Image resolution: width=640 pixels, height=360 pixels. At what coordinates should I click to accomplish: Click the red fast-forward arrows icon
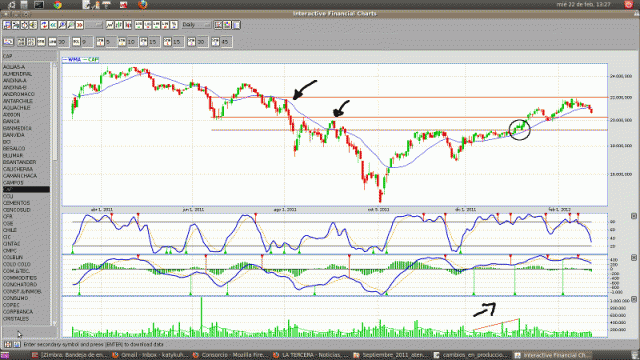80,25
